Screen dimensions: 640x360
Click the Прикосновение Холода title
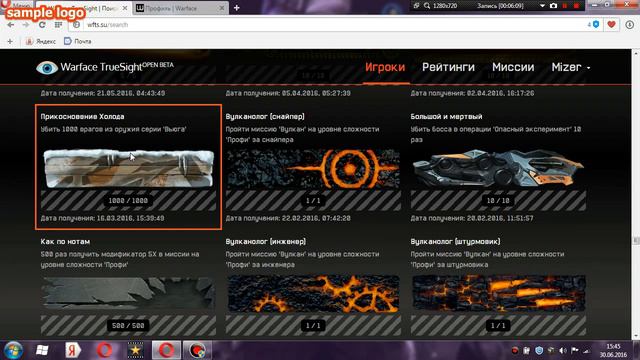tap(82, 116)
